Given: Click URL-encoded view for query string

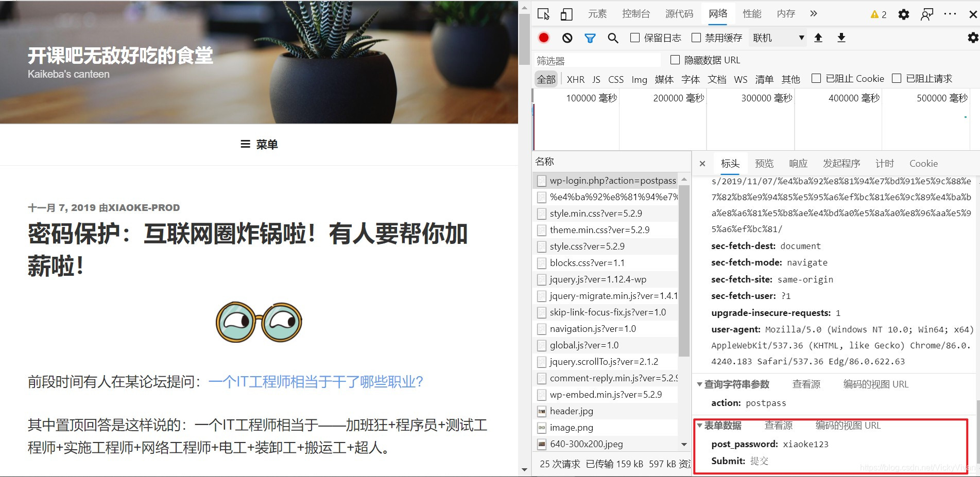Looking at the screenshot, I should [875, 384].
